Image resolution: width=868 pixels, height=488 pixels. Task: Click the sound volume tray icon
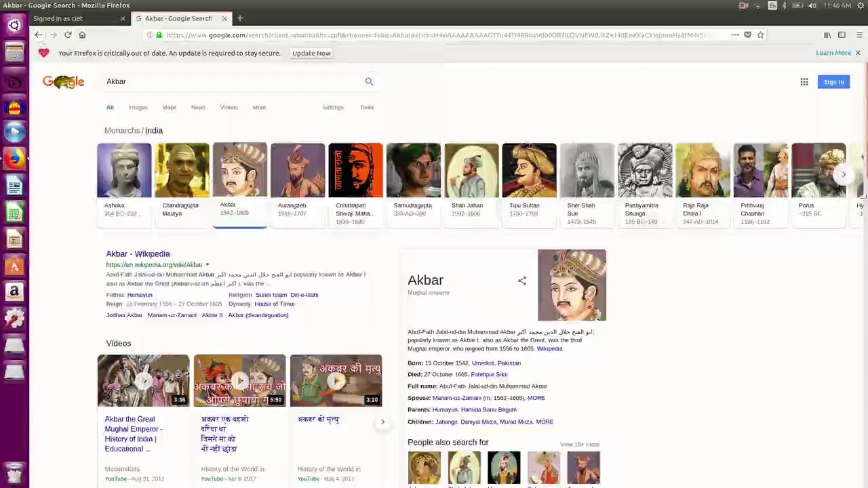812,5
